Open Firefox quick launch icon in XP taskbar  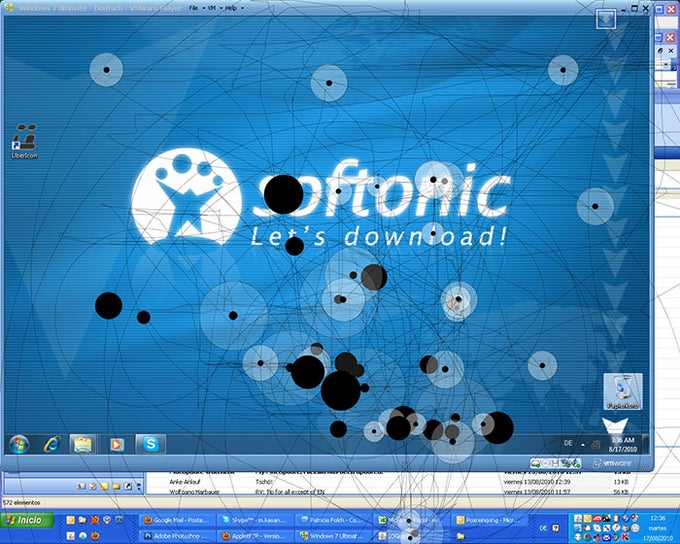[95, 536]
